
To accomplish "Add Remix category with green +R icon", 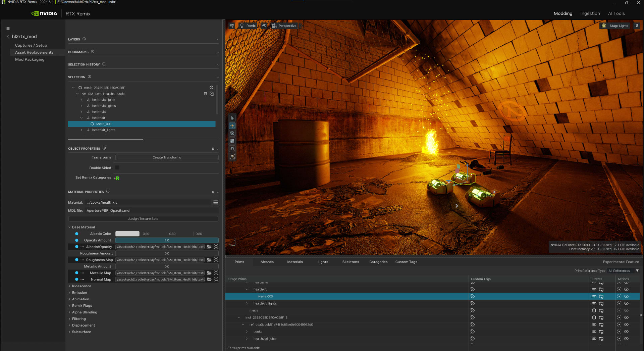I will tap(117, 178).
